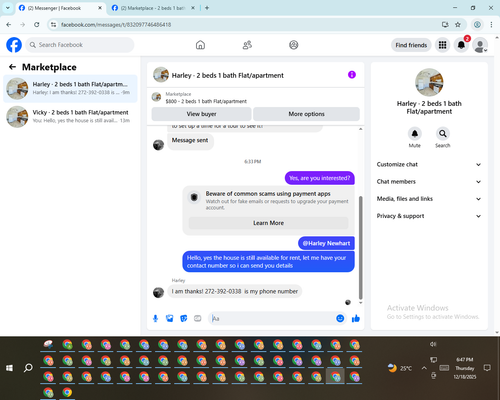
Task: Click the View buyer button
Action: [201, 114]
